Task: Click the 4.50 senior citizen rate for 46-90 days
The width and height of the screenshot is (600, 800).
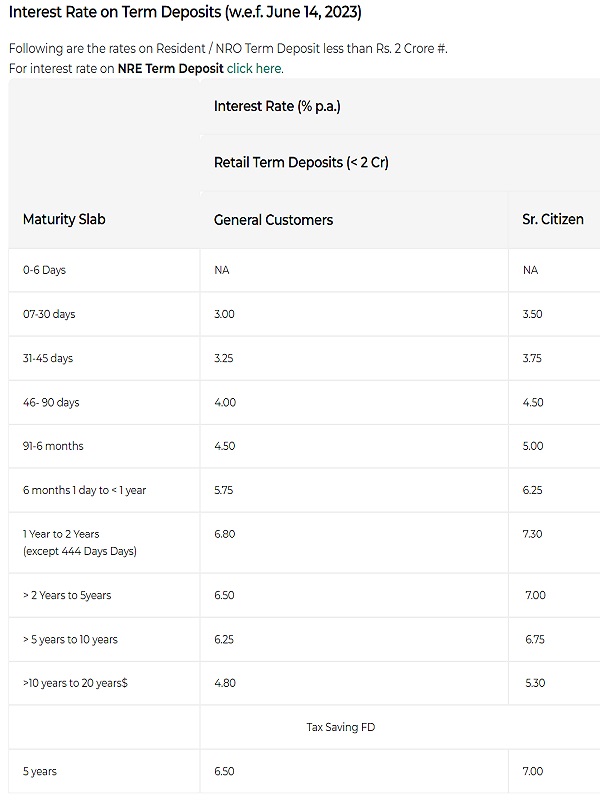Action: click(x=533, y=402)
